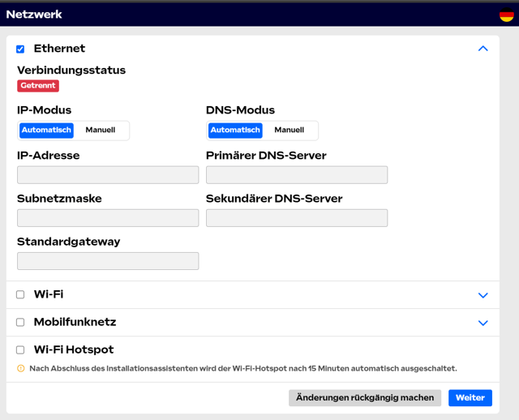The width and height of the screenshot is (519, 420).
Task: Collapse the Ethernet section chevron
Action: click(483, 49)
